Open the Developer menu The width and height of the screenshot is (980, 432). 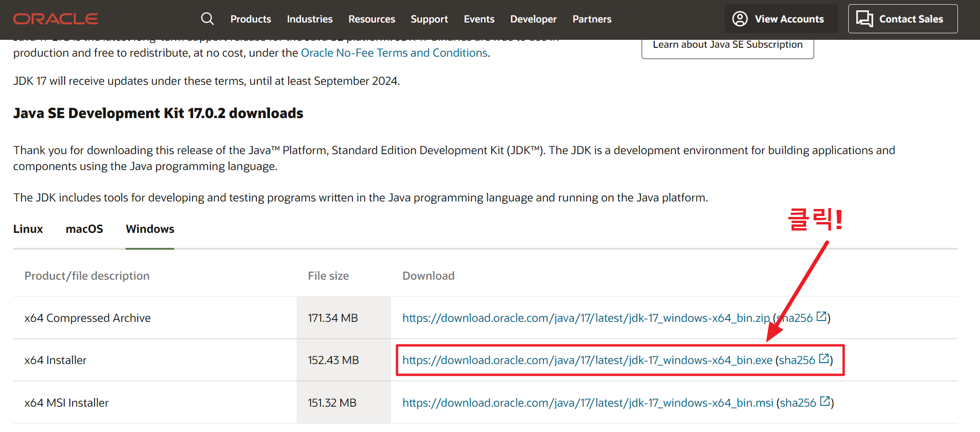pyautogui.click(x=533, y=19)
